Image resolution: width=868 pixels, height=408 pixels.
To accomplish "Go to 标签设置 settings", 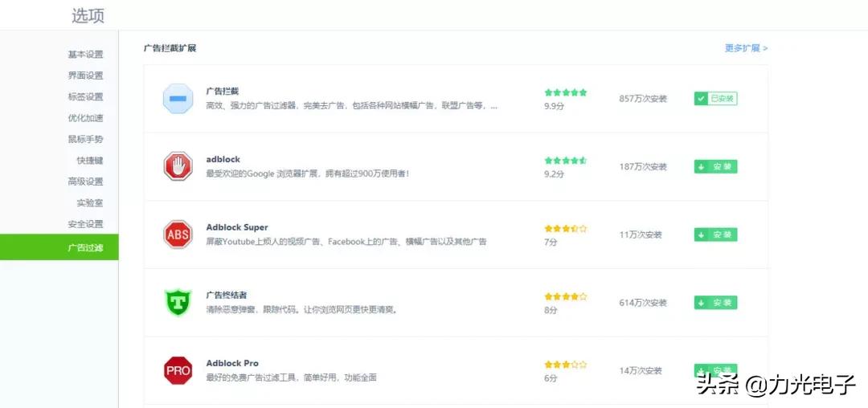I will [x=85, y=96].
